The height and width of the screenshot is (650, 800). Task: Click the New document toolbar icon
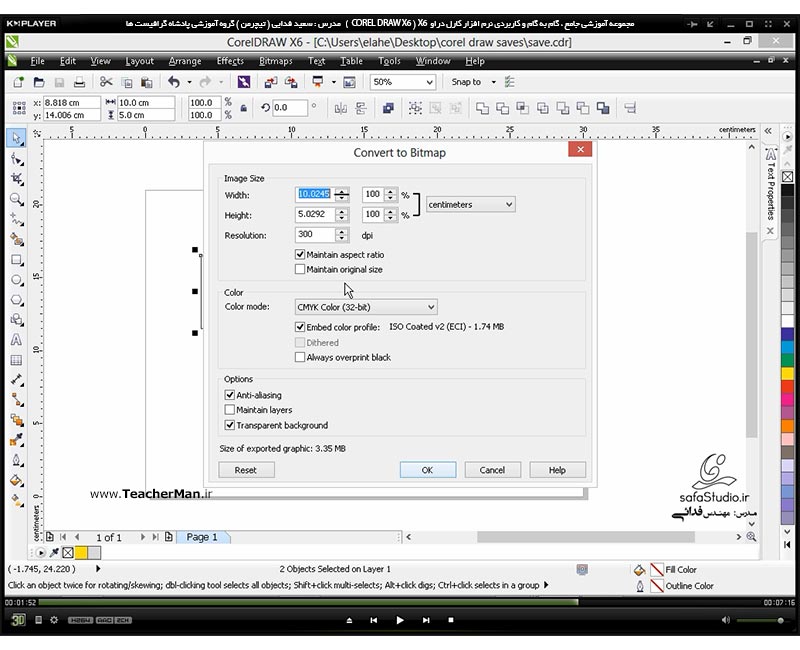coord(18,82)
